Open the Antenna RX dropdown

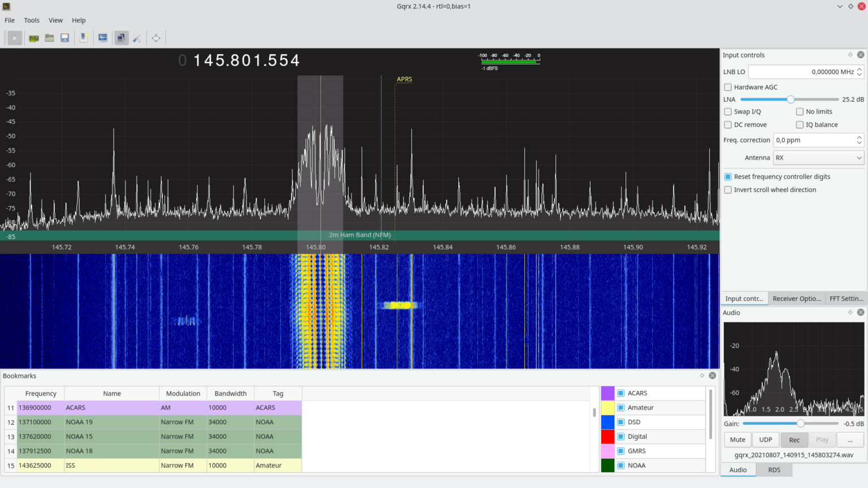(x=818, y=158)
